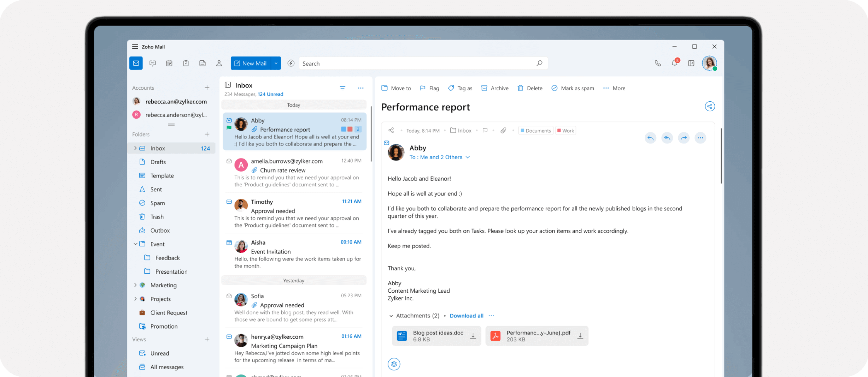Screen dimensions: 868x377
Task: Click the conversation count badge 2 on Abby's message
Action: click(x=358, y=129)
